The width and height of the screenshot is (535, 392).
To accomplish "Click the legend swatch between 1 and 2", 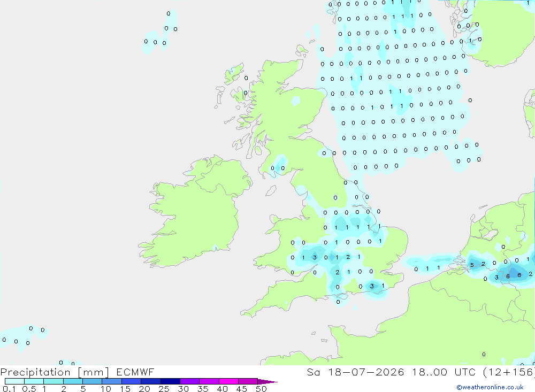I will pyautogui.click(x=53, y=381).
